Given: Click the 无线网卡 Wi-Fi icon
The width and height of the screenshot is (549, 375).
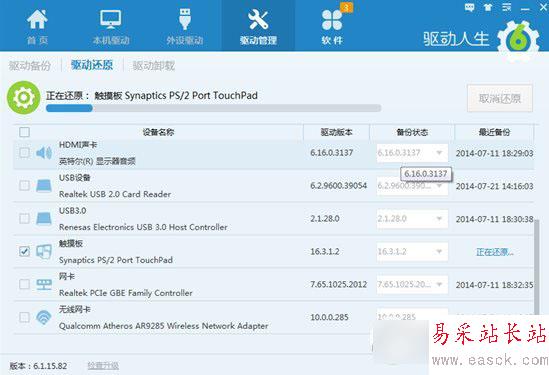Looking at the screenshot, I should (44, 317).
